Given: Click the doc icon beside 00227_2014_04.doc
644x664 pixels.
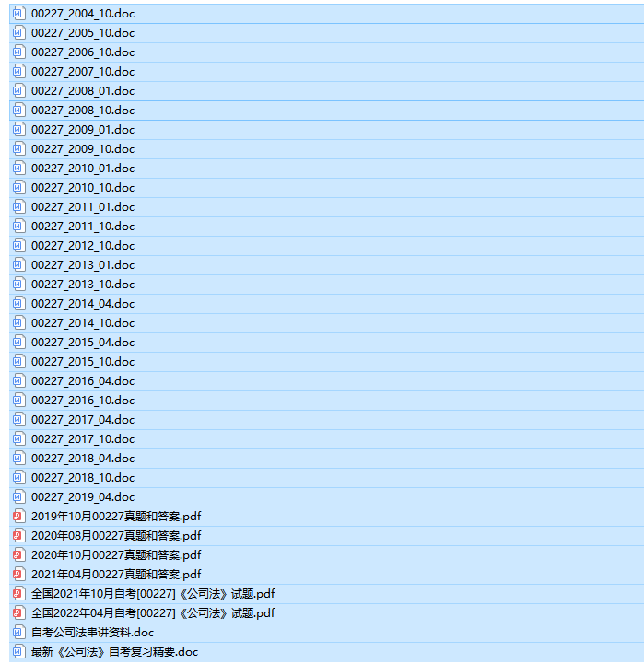Looking at the screenshot, I should coord(18,304).
